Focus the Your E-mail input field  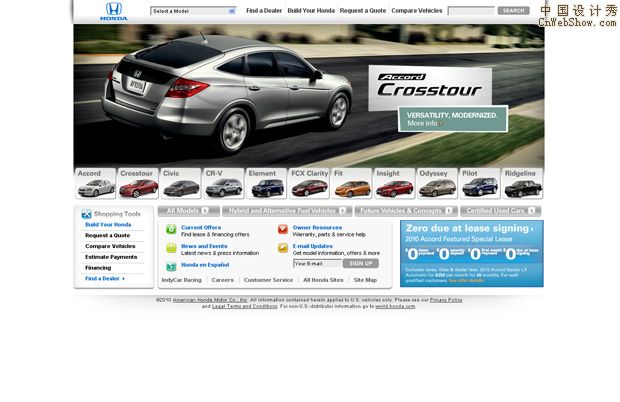tap(317, 263)
